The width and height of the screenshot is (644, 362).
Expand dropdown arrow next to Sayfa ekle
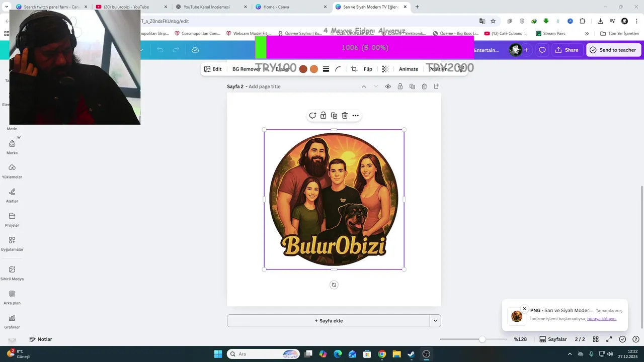(x=435, y=321)
